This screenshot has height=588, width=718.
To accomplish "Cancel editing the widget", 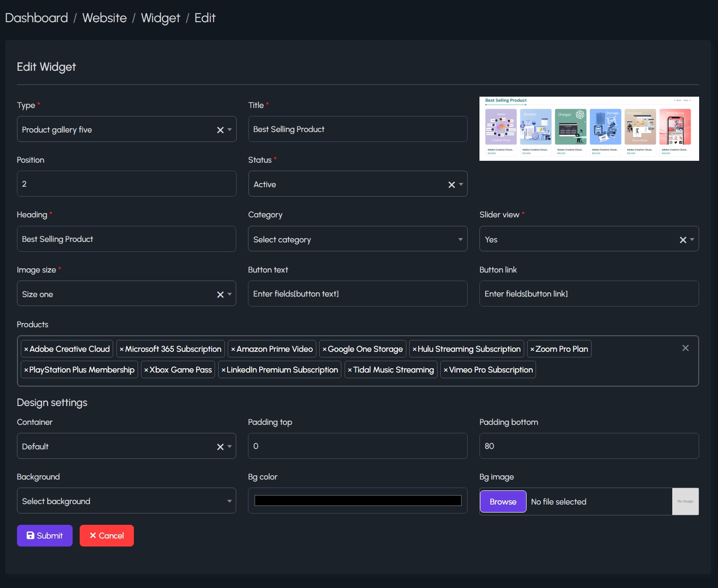I will pyautogui.click(x=107, y=536).
